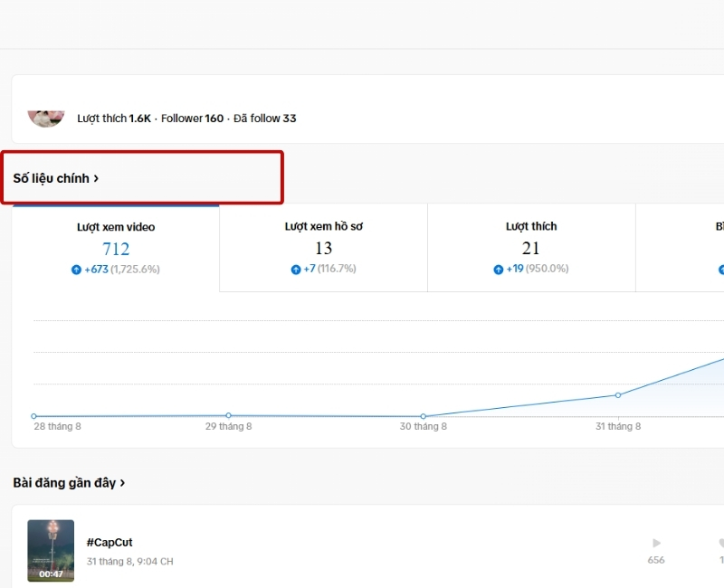Viewport: 724px width, 588px height.
Task: Click the 31 tháng 8 axis label
Action: 618,426
